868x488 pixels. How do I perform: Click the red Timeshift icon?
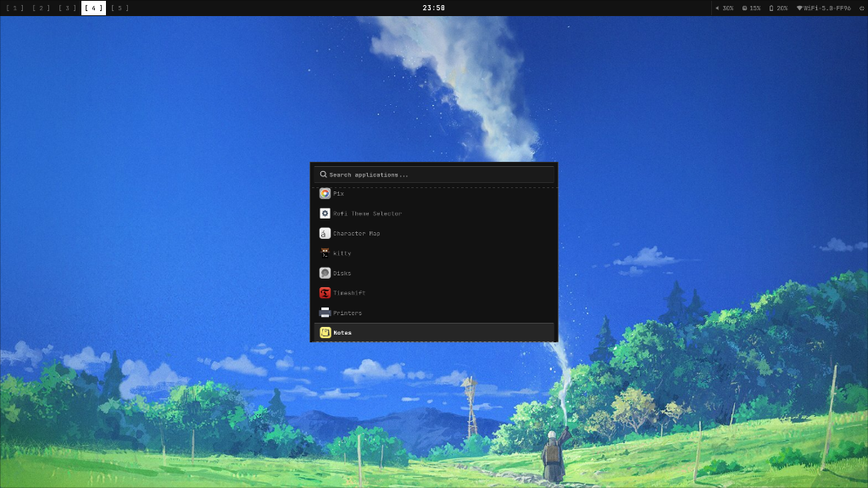coord(325,293)
